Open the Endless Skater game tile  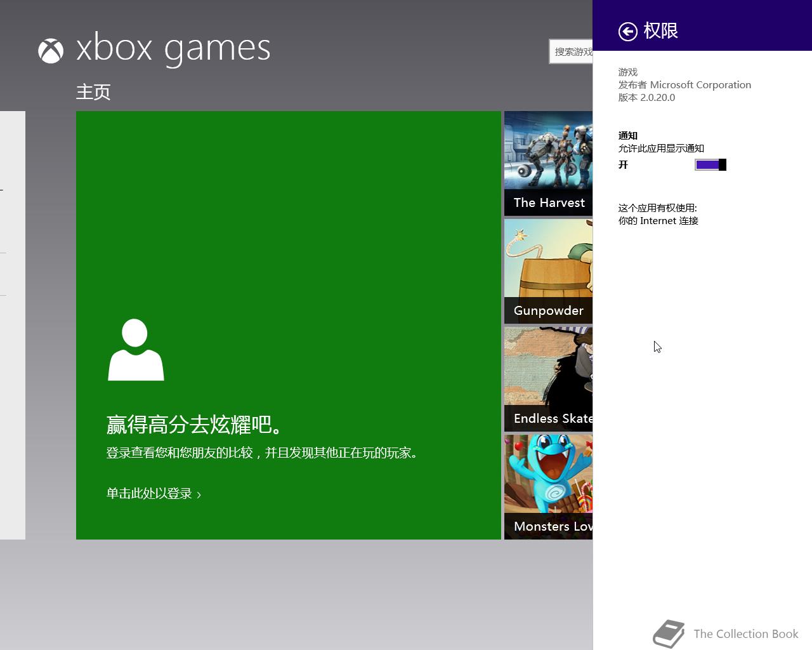(548, 380)
